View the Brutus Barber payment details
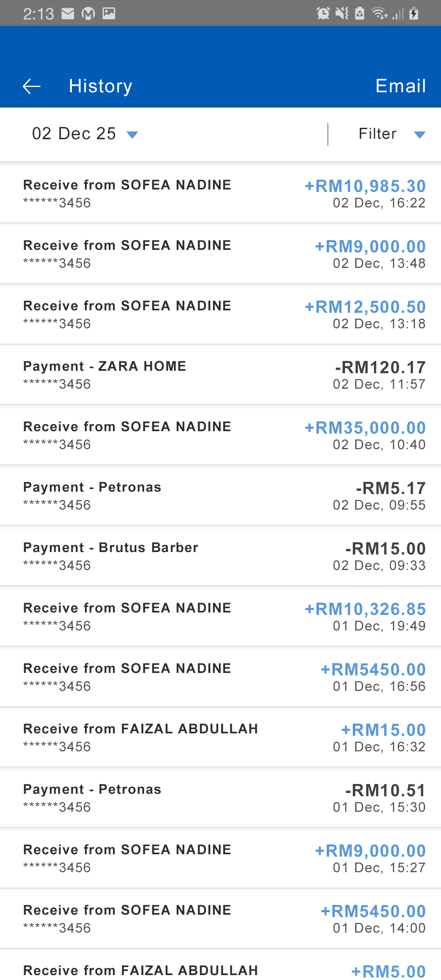Image resolution: width=441 pixels, height=980 pixels. (x=220, y=556)
